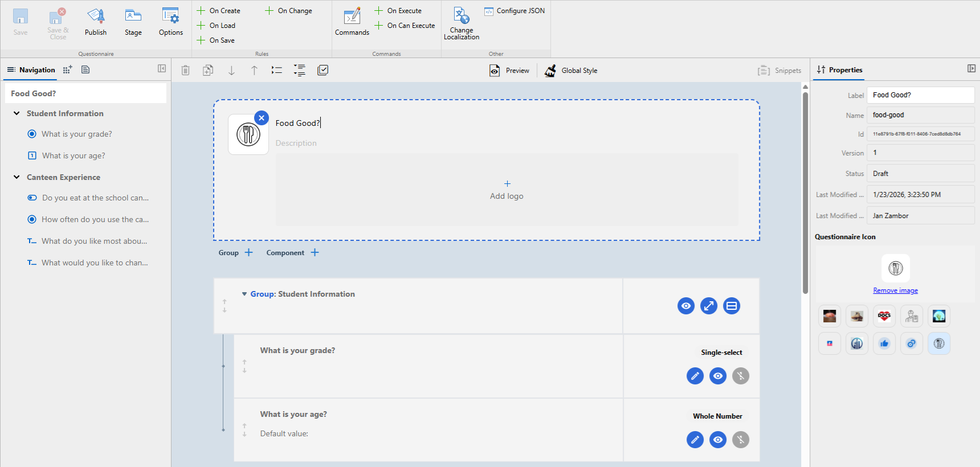980x467 pixels.
Task: Toggle visibility of age question
Action: (x=717, y=440)
